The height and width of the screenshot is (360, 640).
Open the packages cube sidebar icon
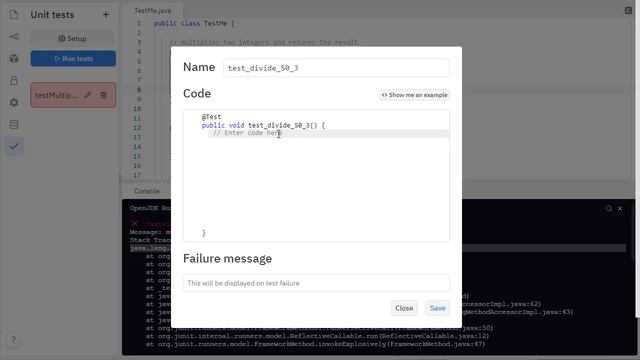pyautogui.click(x=14, y=58)
